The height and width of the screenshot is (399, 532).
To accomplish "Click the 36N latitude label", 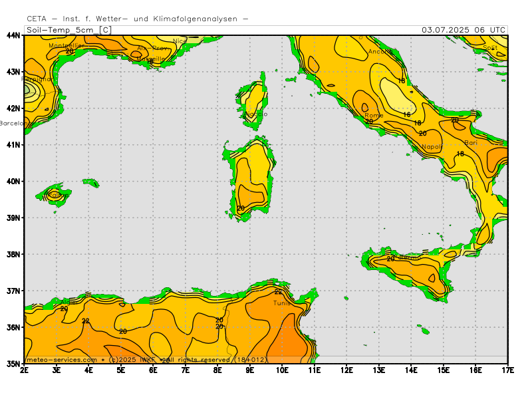I will pyautogui.click(x=13, y=327).
